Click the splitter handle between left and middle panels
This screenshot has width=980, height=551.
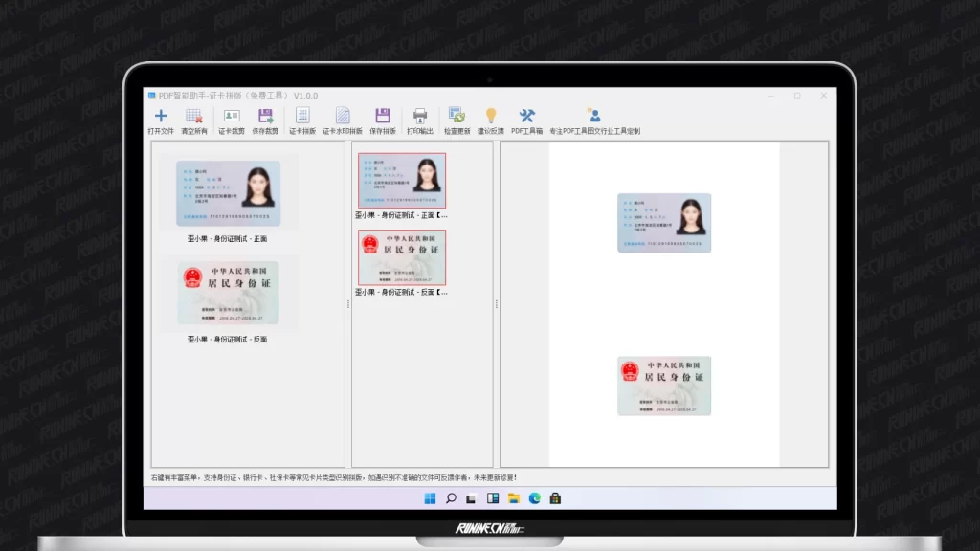(x=348, y=304)
